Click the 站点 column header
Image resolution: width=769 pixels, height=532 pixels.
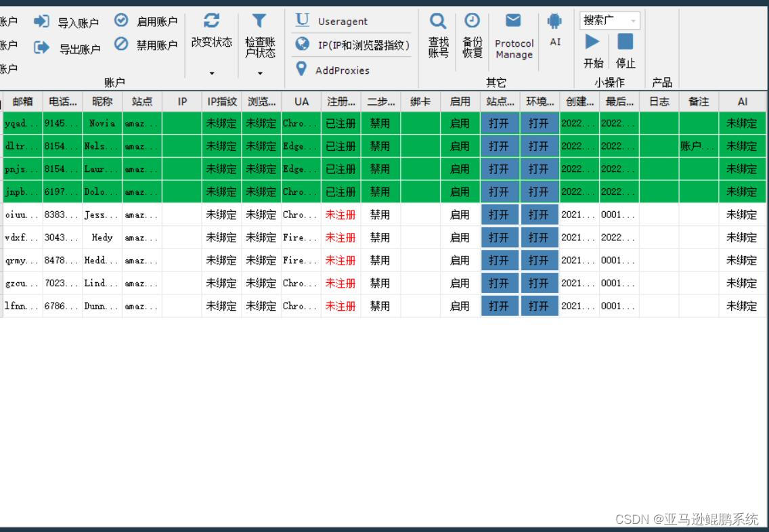[141, 102]
